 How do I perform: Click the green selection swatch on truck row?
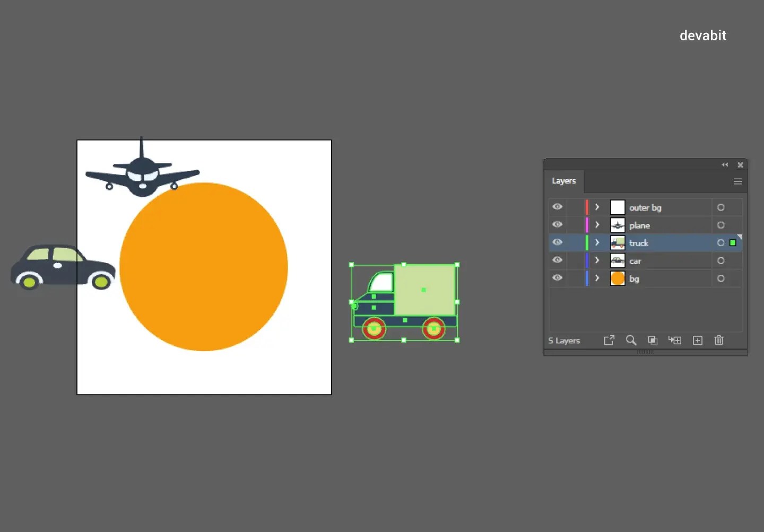733,242
